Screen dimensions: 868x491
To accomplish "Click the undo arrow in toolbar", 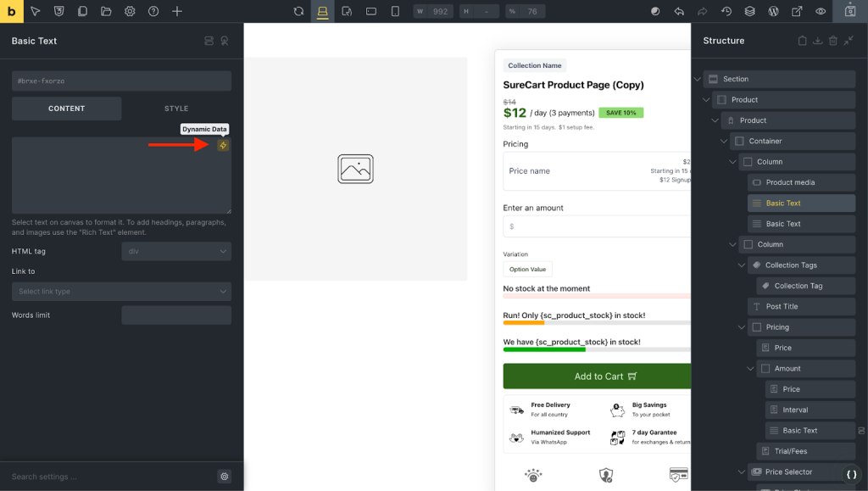I will tap(679, 11).
